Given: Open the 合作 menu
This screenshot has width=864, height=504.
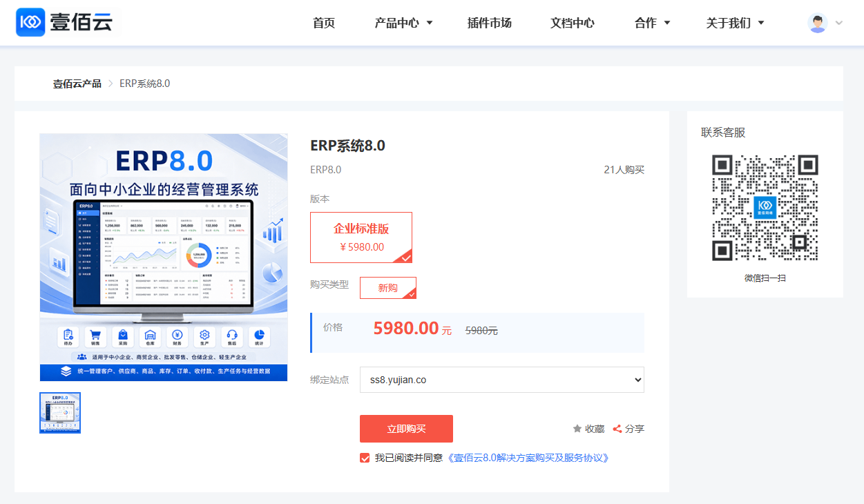Looking at the screenshot, I should coord(646,23).
